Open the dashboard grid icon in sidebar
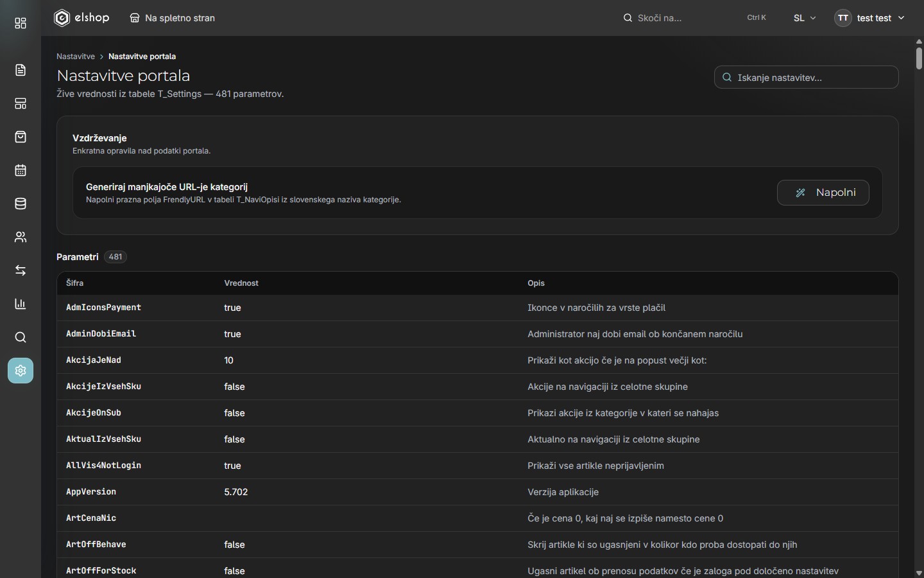924x578 pixels. point(21,24)
